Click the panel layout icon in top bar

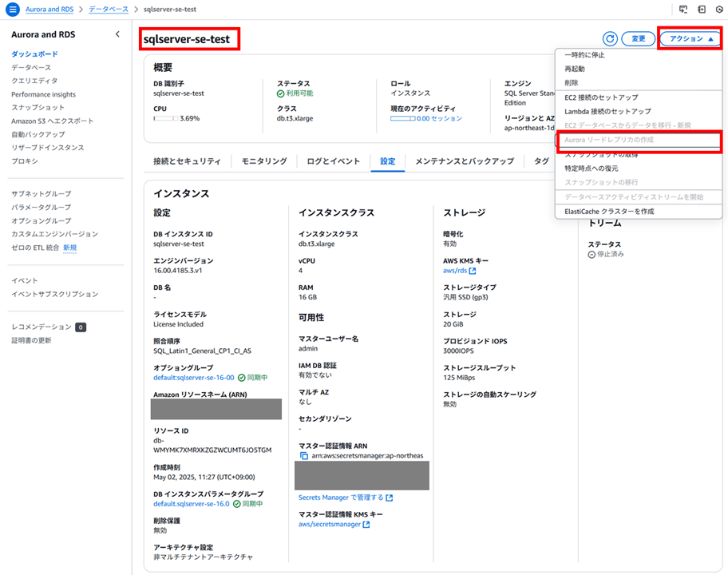point(702,10)
